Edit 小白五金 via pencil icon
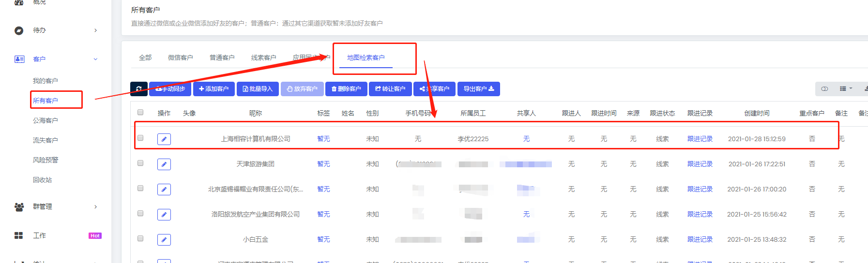The image size is (868, 263). 164,240
